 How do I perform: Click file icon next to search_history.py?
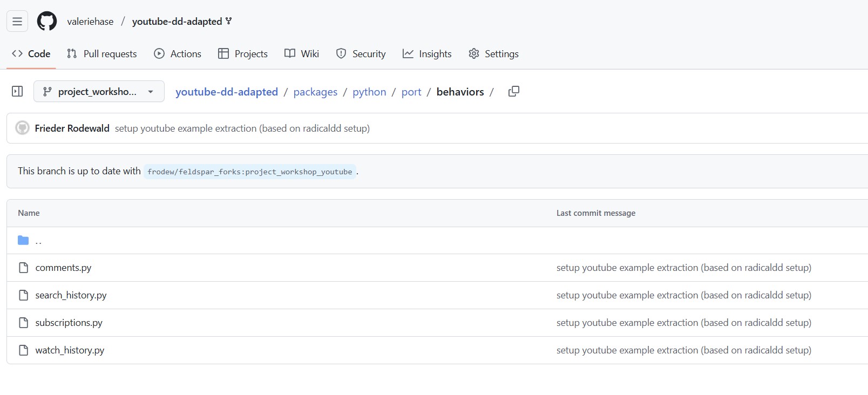pos(23,295)
